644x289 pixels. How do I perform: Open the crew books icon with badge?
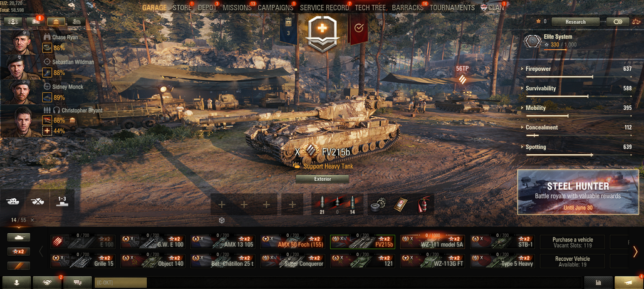pos(35,22)
